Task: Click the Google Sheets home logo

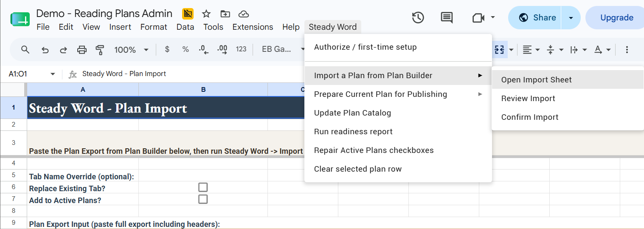Action: (20, 20)
